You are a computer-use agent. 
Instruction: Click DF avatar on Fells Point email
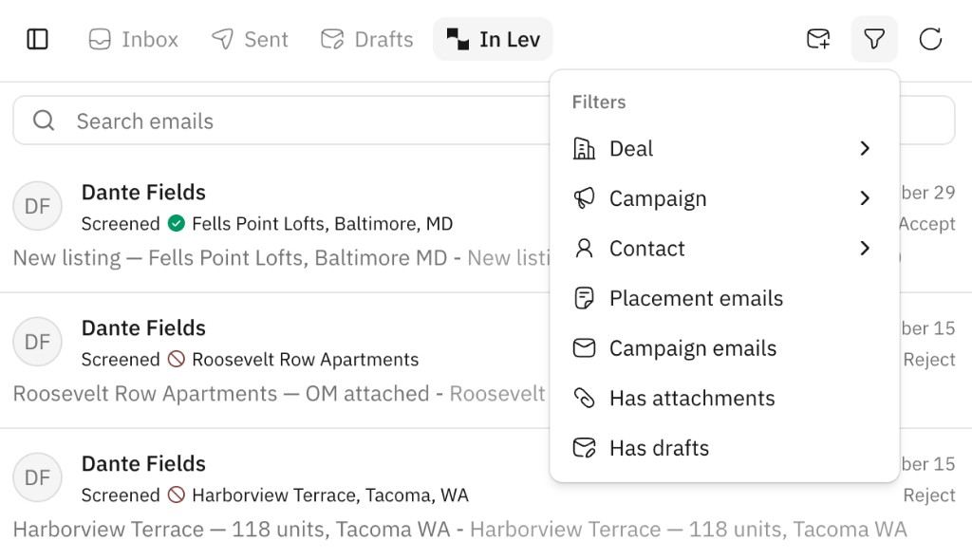coord(37,206)
